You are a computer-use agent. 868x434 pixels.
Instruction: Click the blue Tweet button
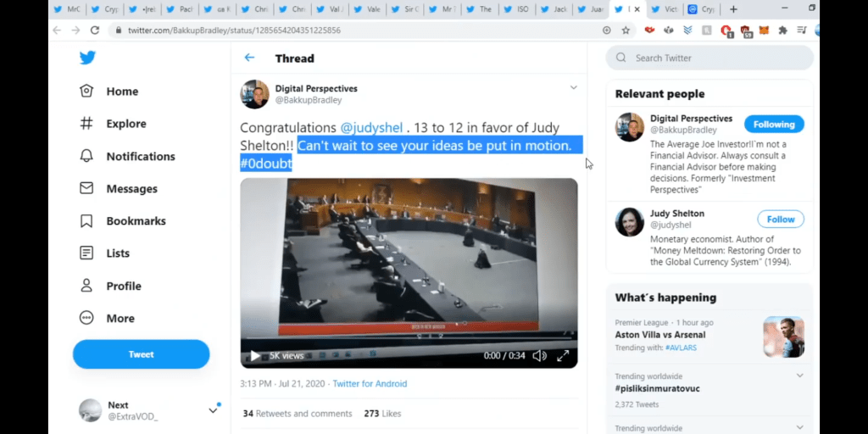click(141, 354)
